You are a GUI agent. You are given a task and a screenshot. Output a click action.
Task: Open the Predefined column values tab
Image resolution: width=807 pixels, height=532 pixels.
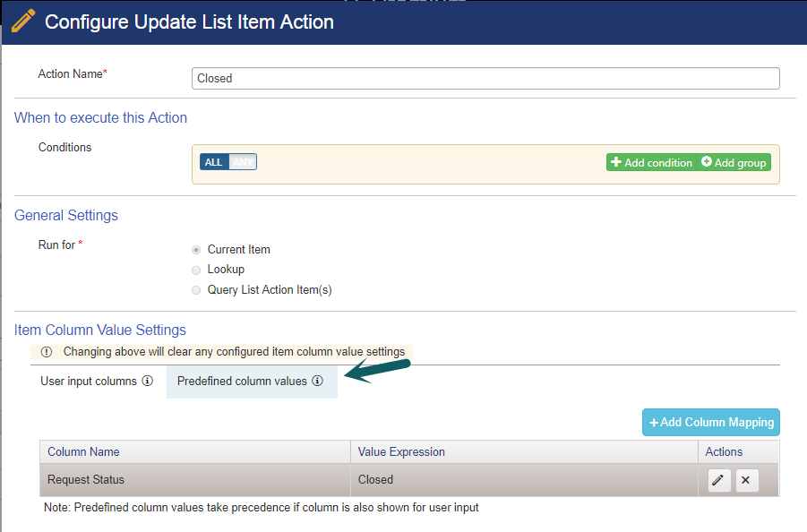pyautogui.click(x=252, y=382)
